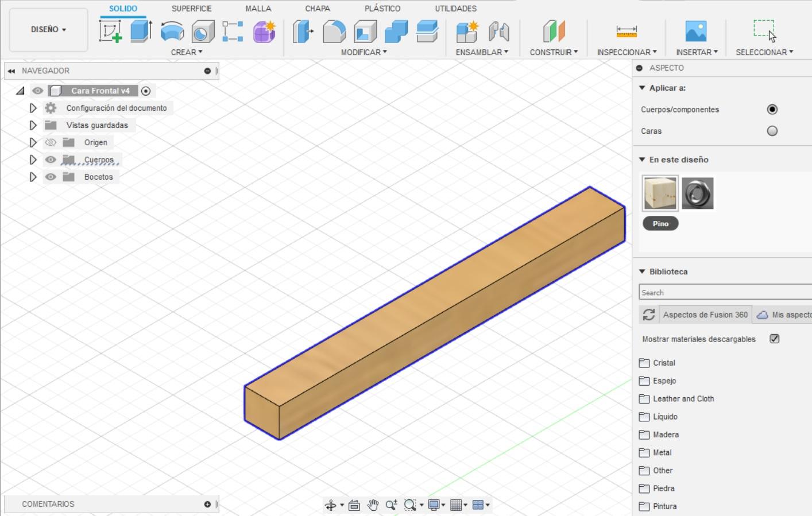
Task: Open the INSPECCIONAR dropdown menu
Action: pos(627,52)
